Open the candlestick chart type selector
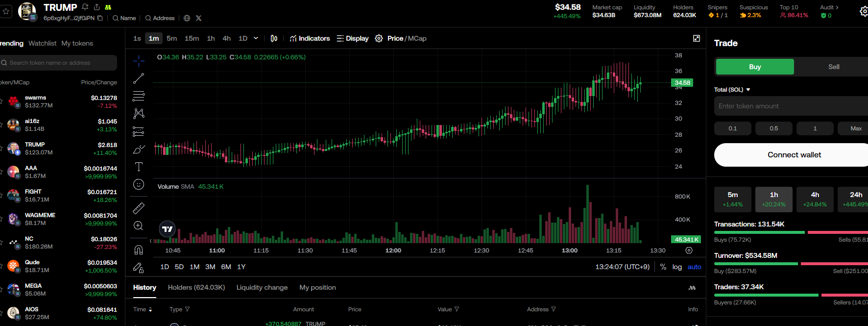 pyautogui.click(x=274, y=38)
